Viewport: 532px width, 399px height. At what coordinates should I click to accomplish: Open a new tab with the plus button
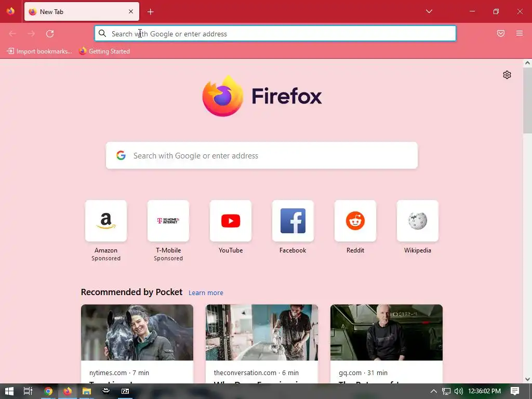point(150,12)
